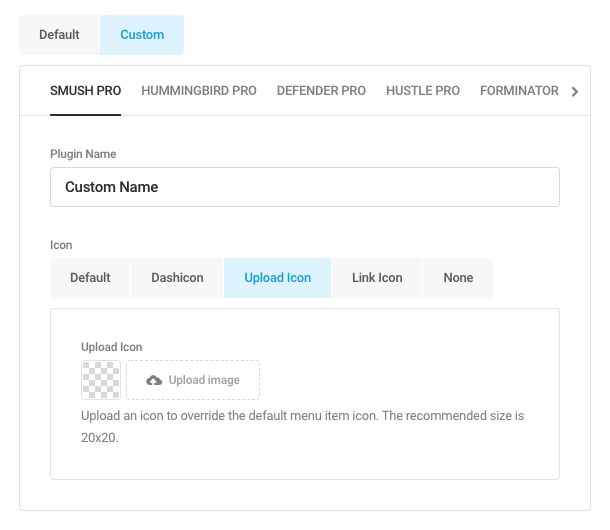Choose the Upload Icon option
Viewport: 610px width, 530px height.
[x=278, y=278]
